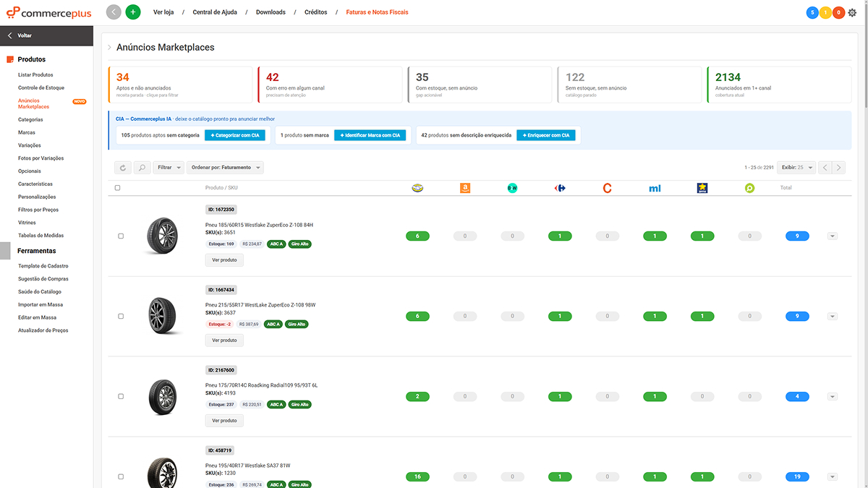Click the Mercado Livre handshake column icon
The height and width of the screenshot is (488, 868).
click(417, 188)
